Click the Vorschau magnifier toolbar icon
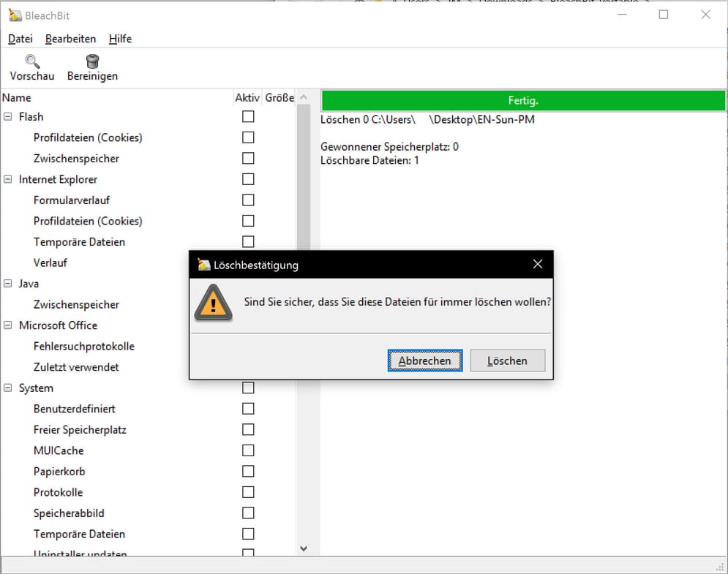Screen dimensions: 728x574 coord(32,61)
